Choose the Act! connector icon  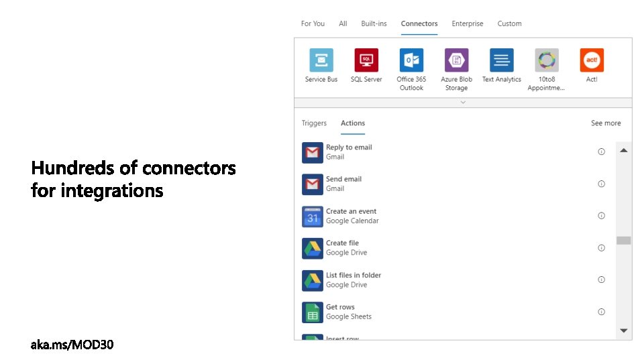592,60
